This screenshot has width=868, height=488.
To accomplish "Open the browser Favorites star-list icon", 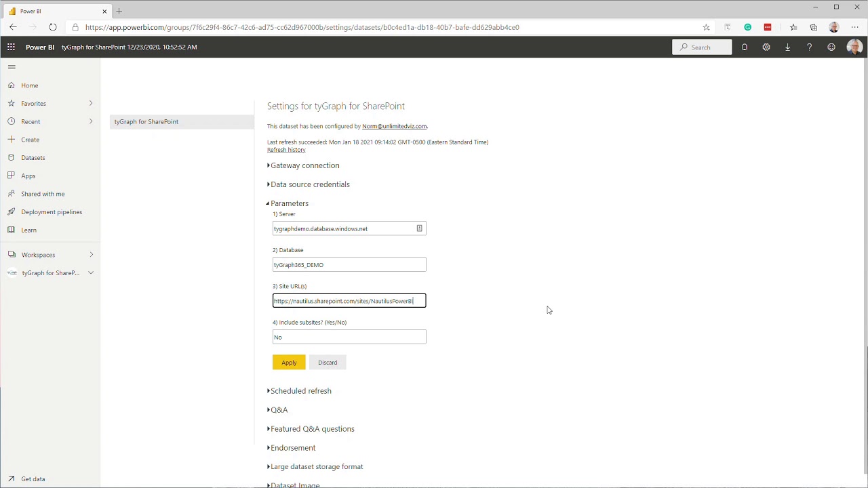I will coord(793,27).
